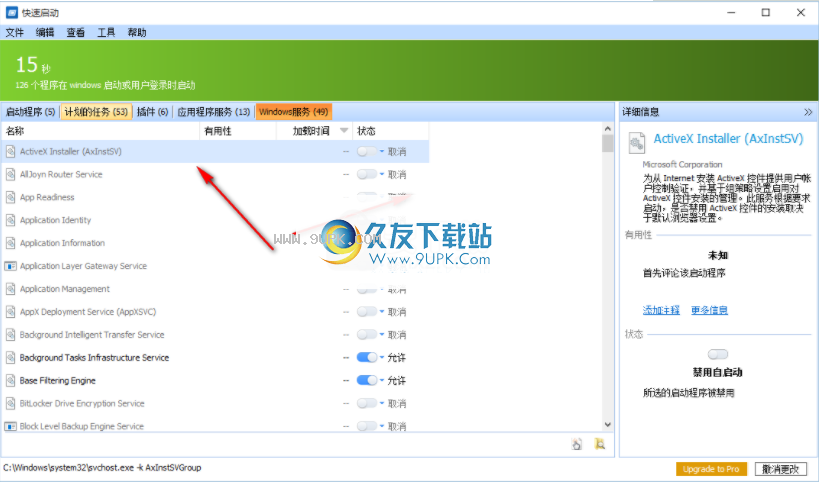
Task: Click the Quick Startup app icon in title bar
Action: click(11, 13)
